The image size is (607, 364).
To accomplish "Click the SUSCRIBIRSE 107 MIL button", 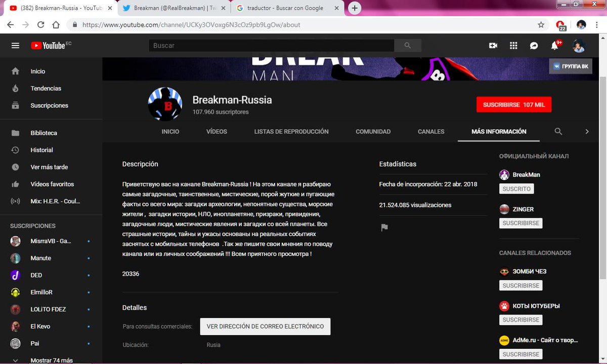I will click(514, 105).
